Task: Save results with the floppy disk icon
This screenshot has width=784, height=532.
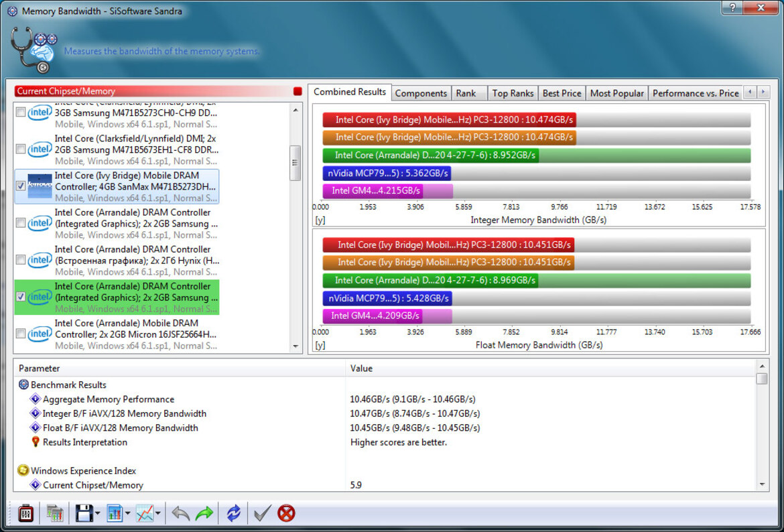Action: [84, 513]
